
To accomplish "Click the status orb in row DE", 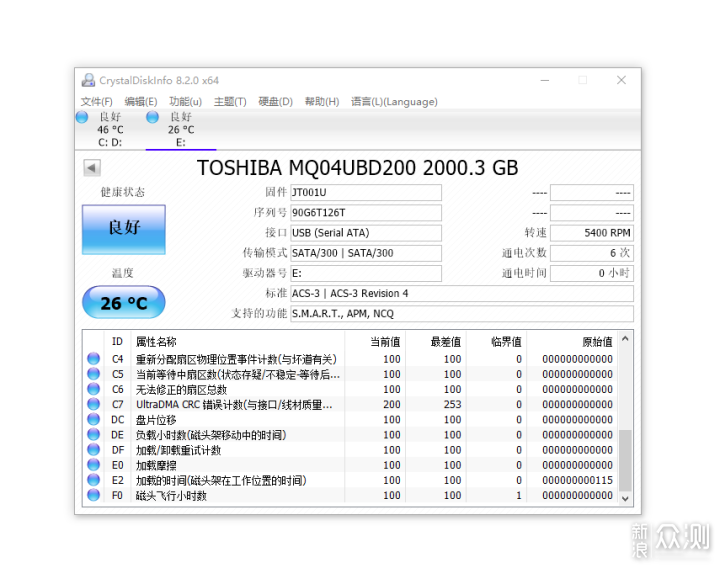I will pos(94,434).
